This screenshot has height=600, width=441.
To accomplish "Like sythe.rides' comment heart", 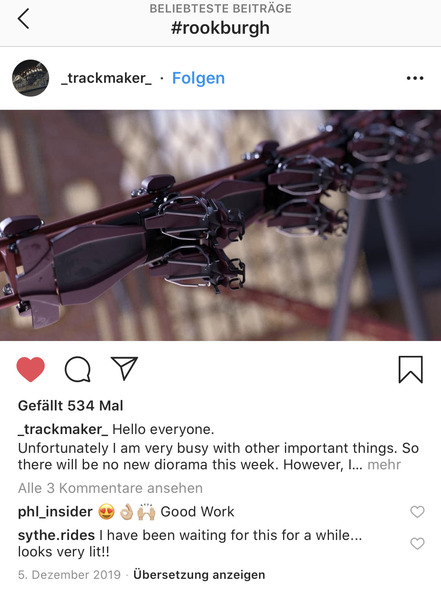I will 417,543.
